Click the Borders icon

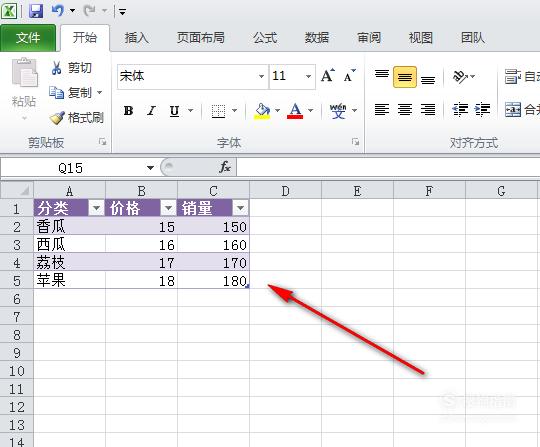coord(218,111)
